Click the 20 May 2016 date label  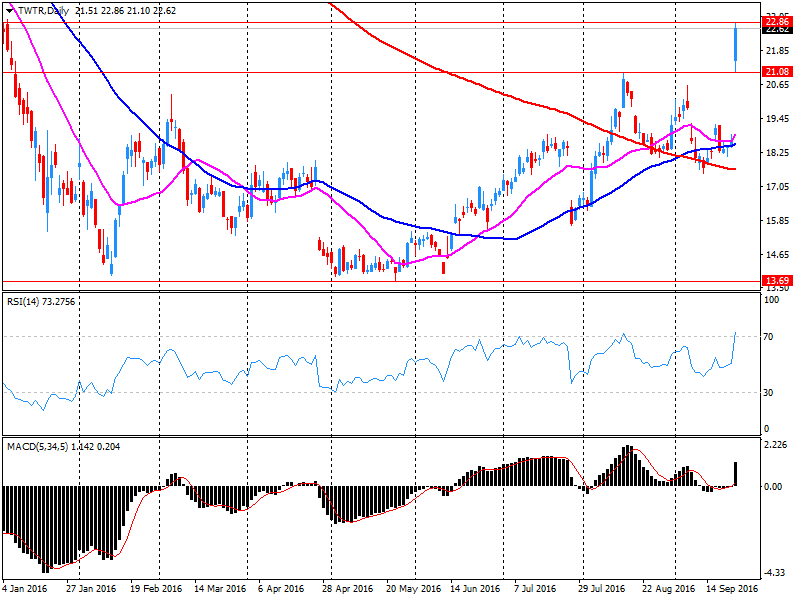tap(413, 588)
